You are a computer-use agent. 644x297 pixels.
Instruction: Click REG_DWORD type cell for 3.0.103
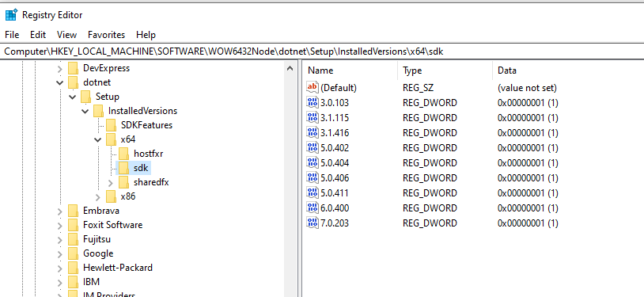(430, 102)
